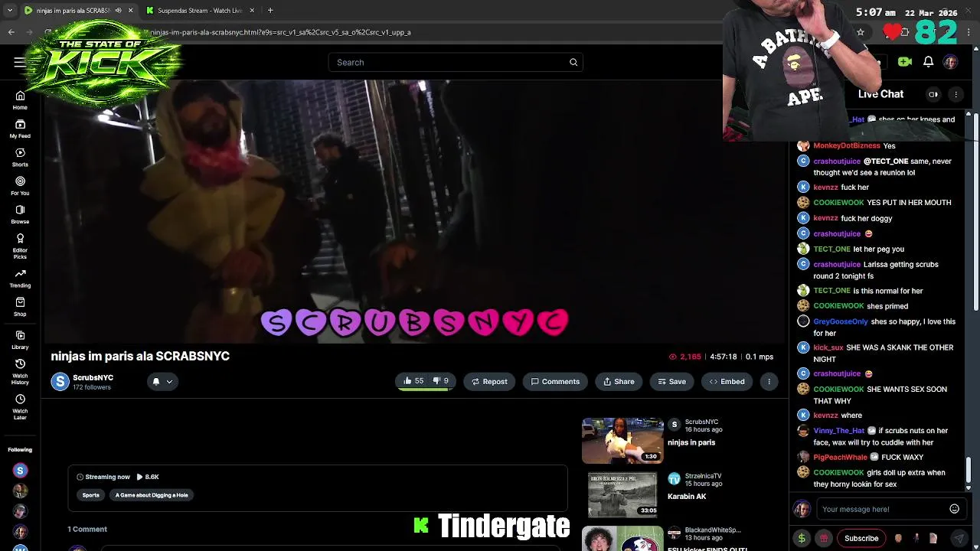The width and height of the screenshot is (980, 551).
Task: Open the ScrubsNYC channel name link
Action: click(93, 377)
